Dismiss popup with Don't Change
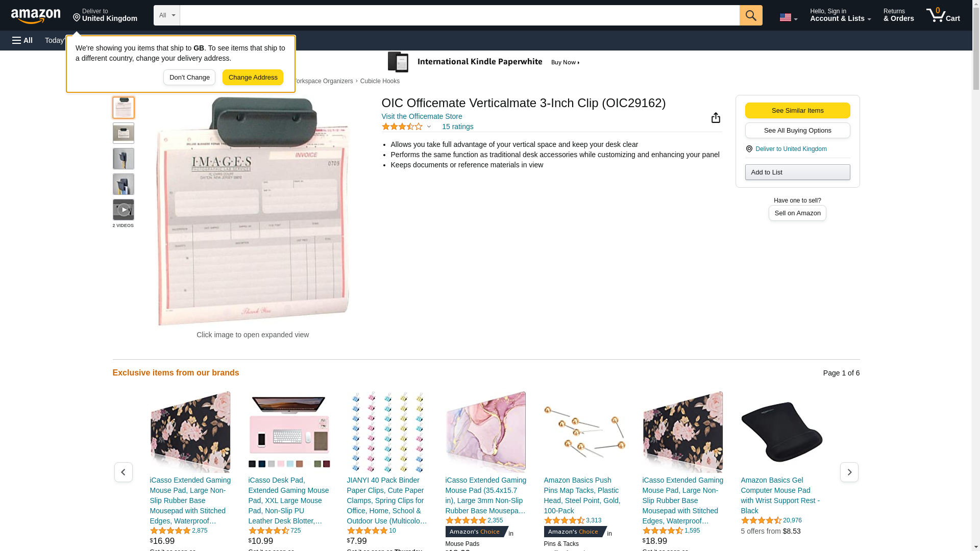 point(189,78)
